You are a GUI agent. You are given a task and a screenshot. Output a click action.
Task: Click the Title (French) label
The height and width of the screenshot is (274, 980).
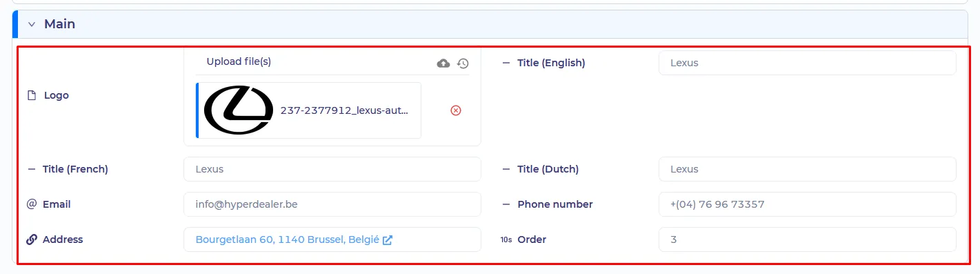pyautogui.click(x=75, y=169)
